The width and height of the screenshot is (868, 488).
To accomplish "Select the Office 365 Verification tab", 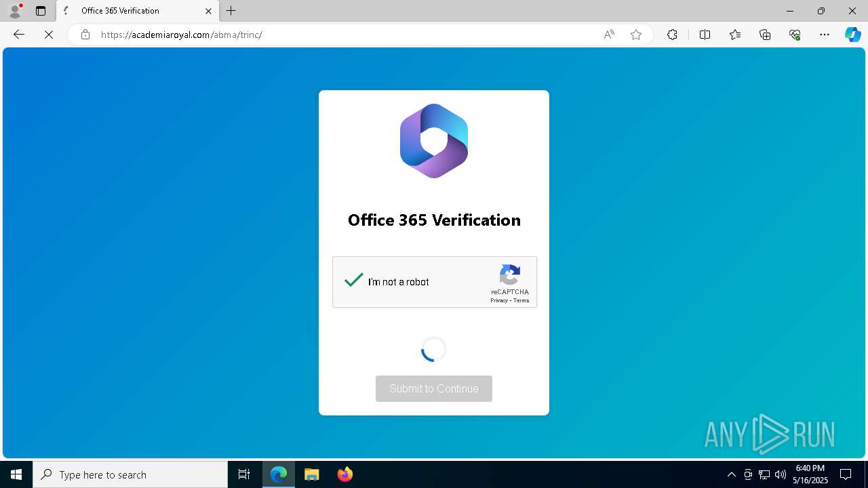I will tap(138, 11).
